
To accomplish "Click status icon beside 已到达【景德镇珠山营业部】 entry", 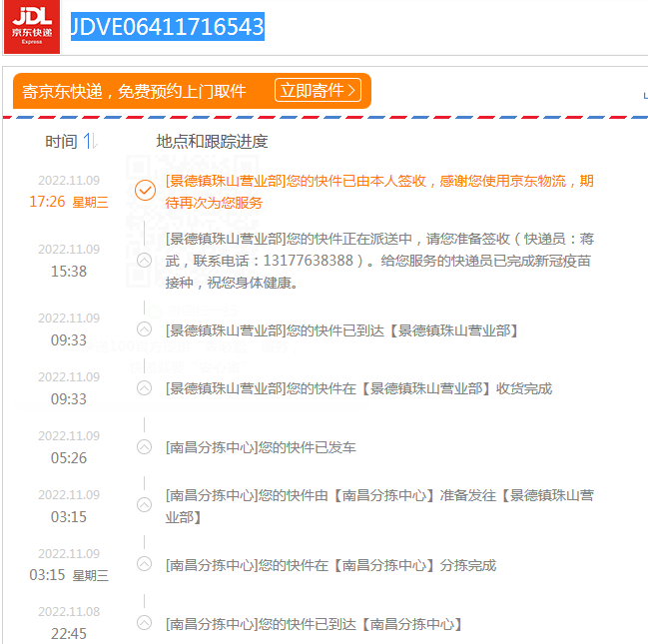I will (x=144, y=329).
